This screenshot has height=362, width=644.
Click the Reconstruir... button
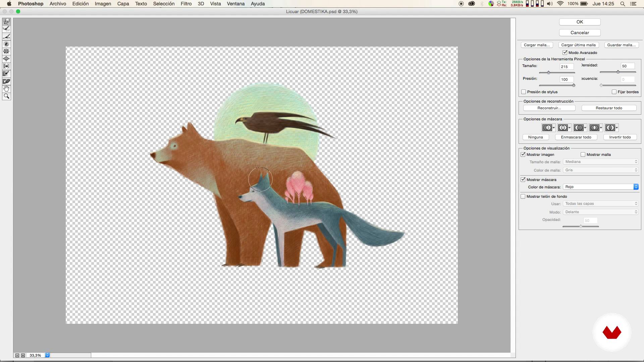[549, 108]
